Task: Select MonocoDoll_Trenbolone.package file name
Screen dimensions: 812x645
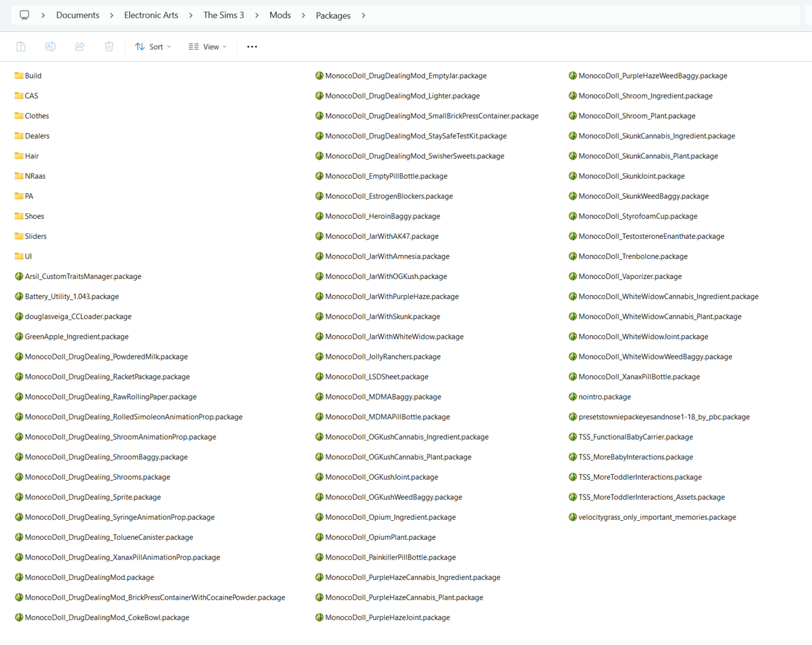Action: (x=633, y=256)
